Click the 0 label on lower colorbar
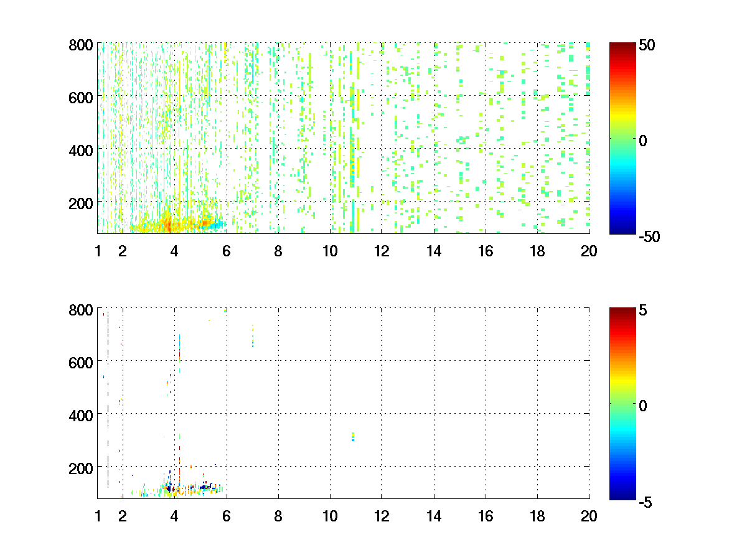Viewport: 747px width, 560px height. pyautogui.click(x=644, y=404)
